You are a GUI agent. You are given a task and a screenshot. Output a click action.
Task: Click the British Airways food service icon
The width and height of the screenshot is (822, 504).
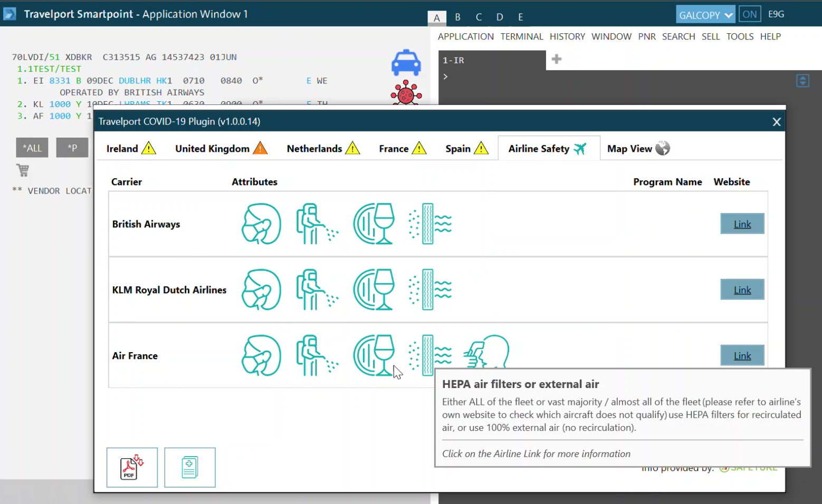coord(374,224)
